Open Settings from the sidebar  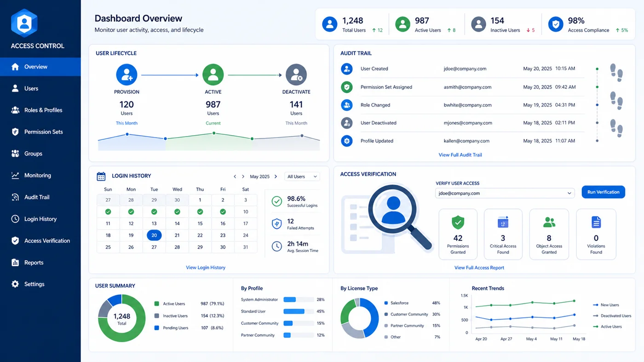tap(34, 284)
